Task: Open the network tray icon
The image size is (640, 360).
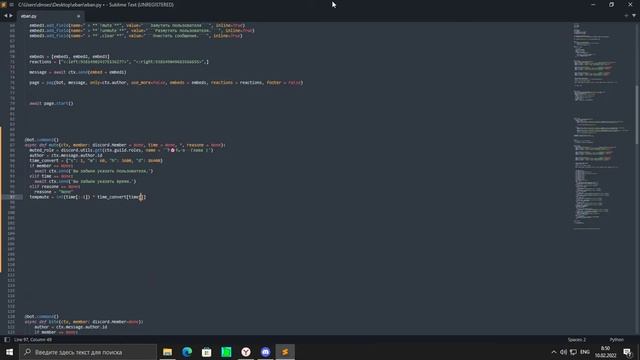Action: [x=573, y=352]
